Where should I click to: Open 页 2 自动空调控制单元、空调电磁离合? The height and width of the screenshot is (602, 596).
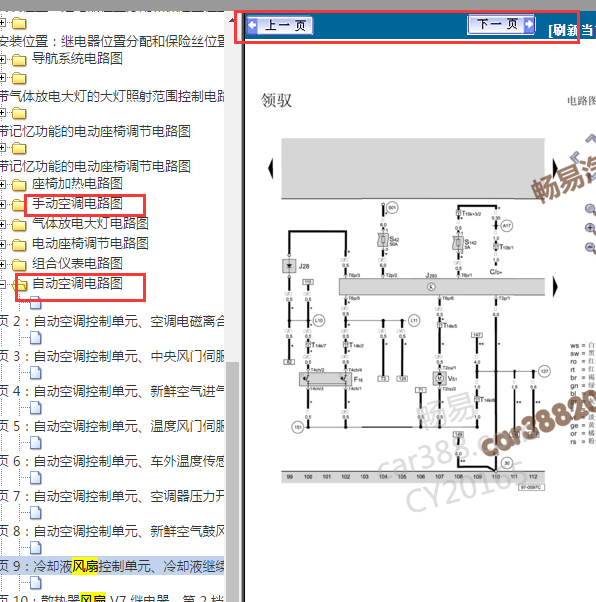[x=112, y=321]
